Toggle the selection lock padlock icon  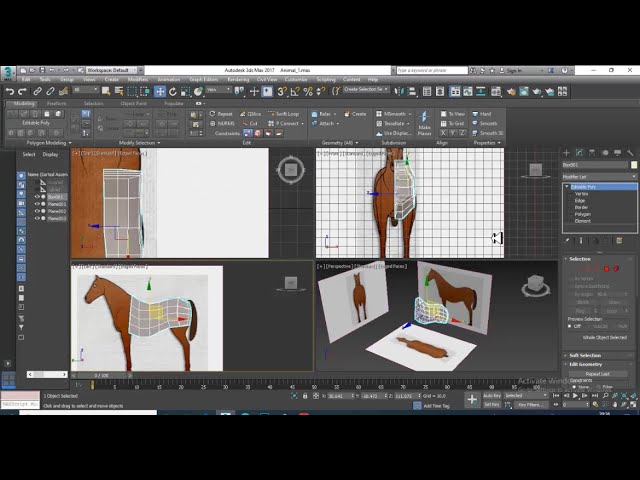[x=305, y=396]
